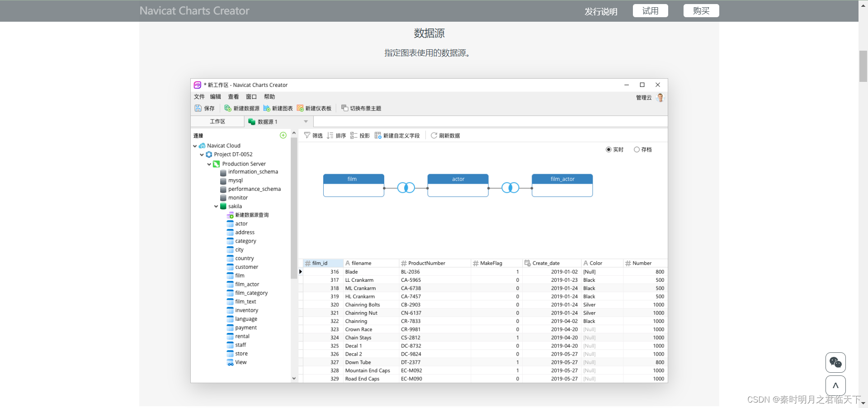Click the Navicat Charts Creator app logo icon

coord(198,85)
